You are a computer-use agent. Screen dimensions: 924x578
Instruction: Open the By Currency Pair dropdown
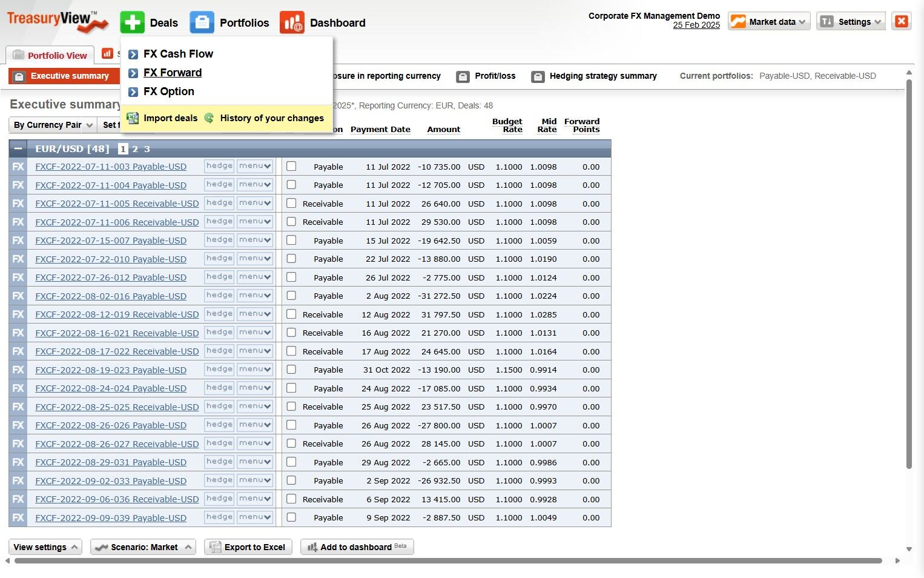pyautogui.click(x=53, y=125)
